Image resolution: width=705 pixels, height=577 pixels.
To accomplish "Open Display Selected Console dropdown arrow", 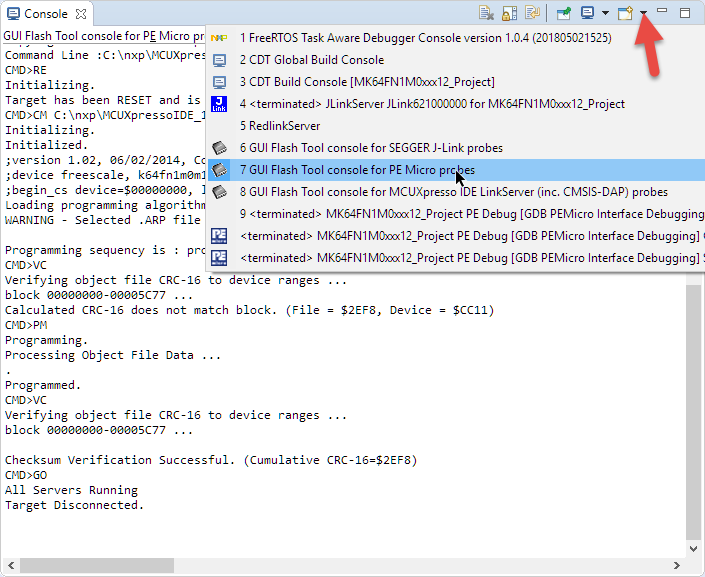I will click(605, 13).
